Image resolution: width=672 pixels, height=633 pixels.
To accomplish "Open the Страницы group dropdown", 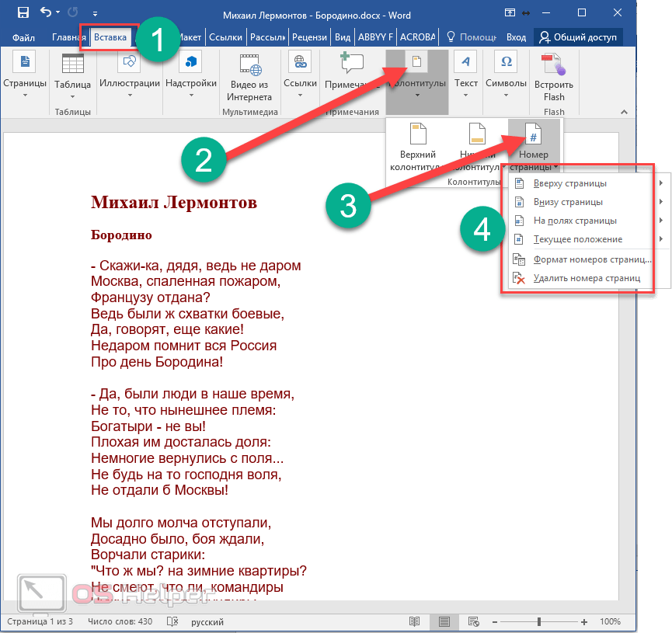I will coord(25,75).
